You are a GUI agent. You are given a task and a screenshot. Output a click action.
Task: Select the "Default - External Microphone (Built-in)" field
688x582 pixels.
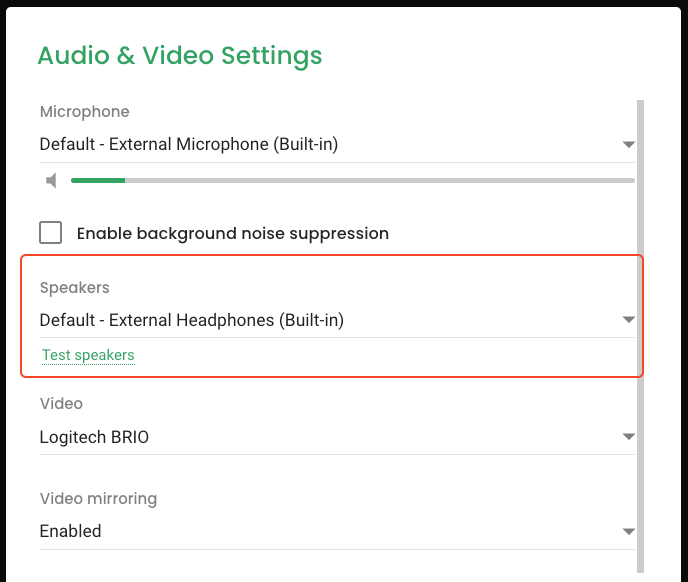click(x=189, y=145)
